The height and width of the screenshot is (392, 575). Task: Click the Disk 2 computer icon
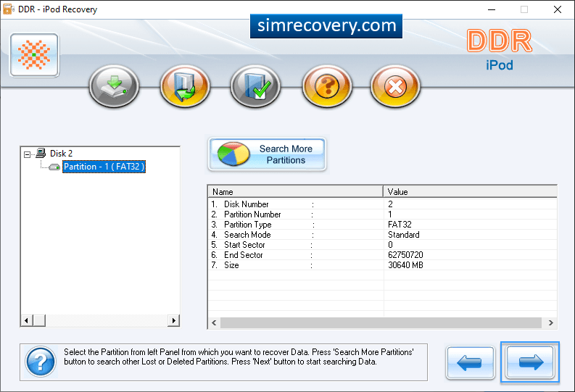41,153
